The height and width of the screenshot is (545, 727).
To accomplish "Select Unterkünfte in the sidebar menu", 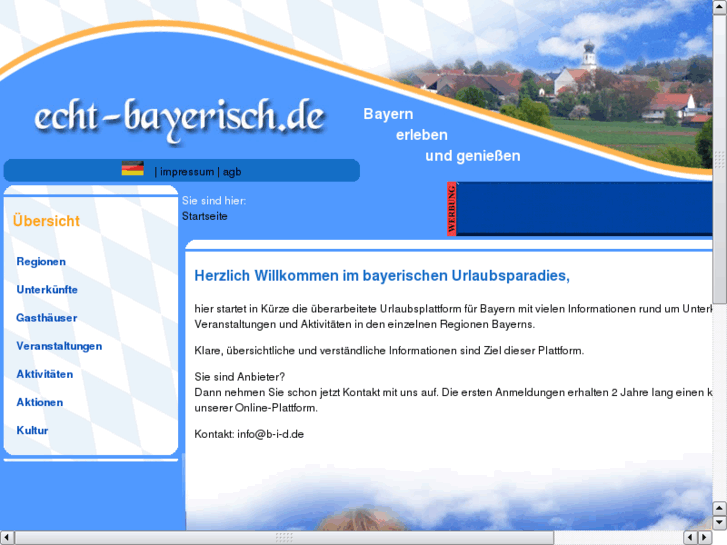I will (x=47, y=290).
